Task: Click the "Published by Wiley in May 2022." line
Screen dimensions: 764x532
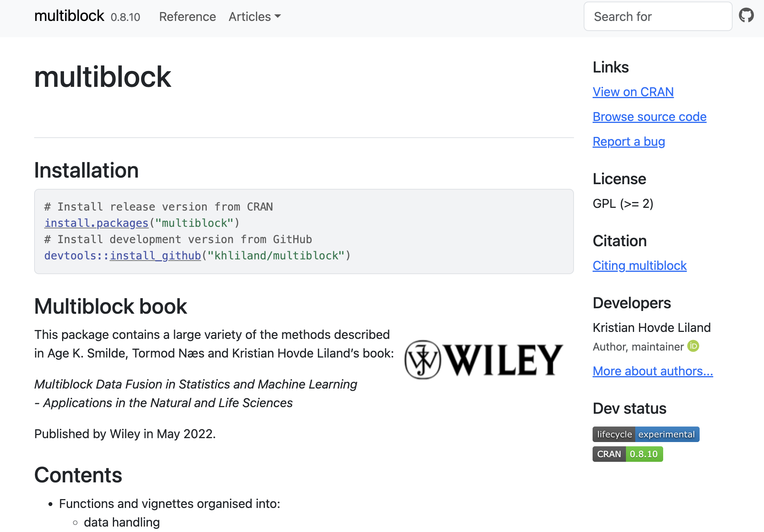Action: click(125, 434)
